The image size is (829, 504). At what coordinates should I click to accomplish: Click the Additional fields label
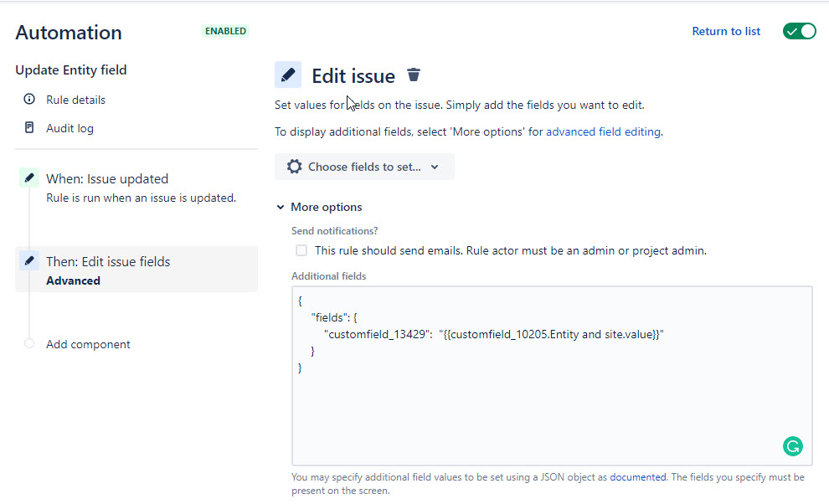(329, 276)
